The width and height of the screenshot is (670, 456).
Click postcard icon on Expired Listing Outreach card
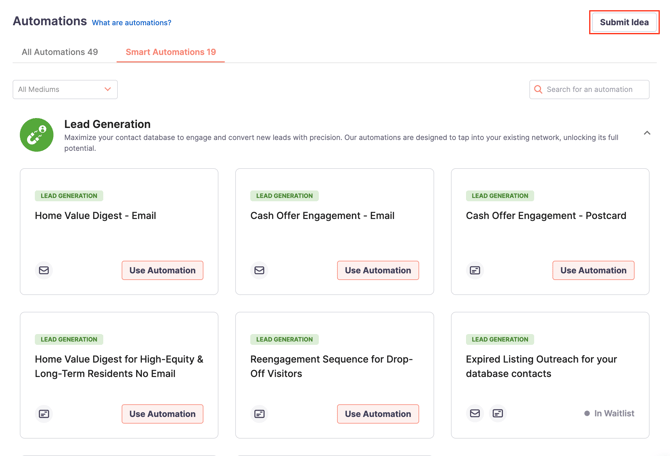click(498, 413)
